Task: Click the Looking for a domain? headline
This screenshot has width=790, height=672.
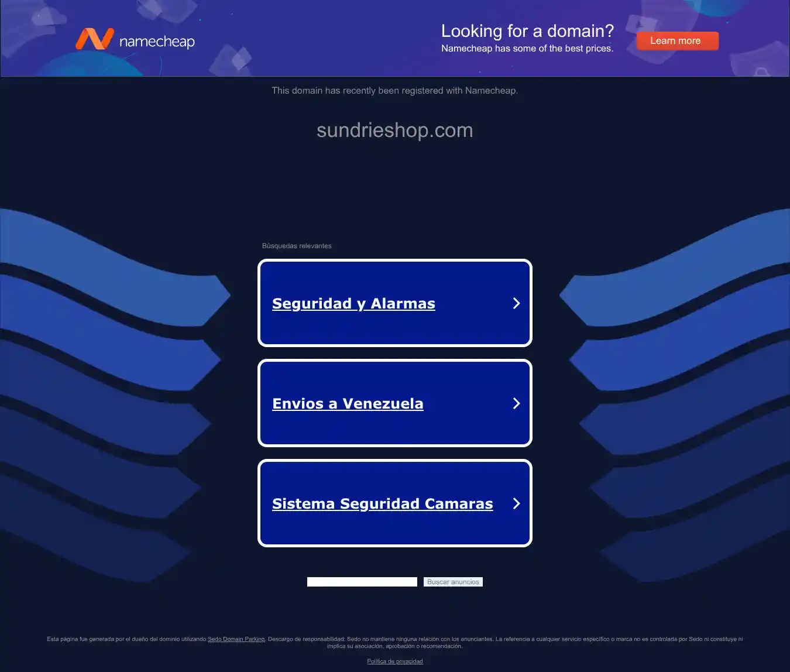Action: 527,31
